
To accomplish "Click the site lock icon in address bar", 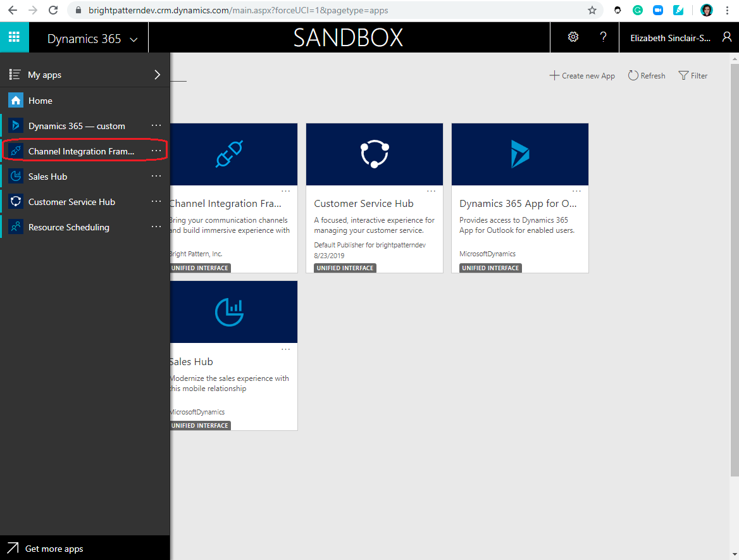I will pos(78,10).
